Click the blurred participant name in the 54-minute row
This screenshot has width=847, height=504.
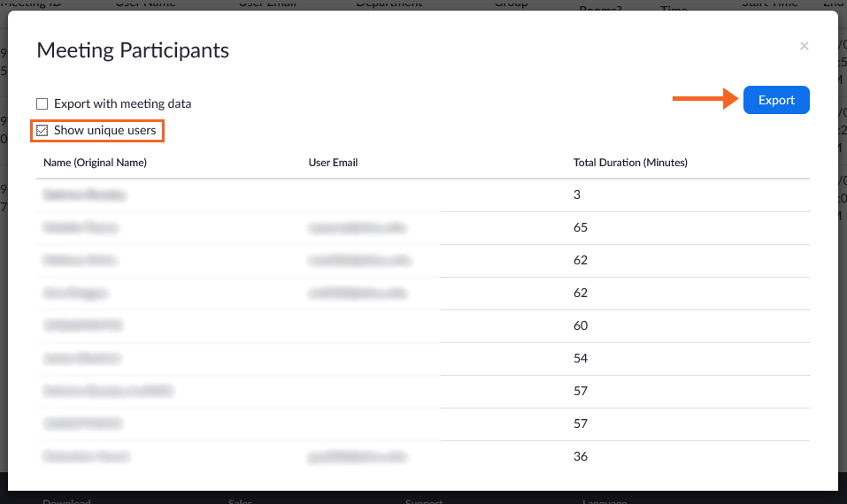tap(80, 358)
